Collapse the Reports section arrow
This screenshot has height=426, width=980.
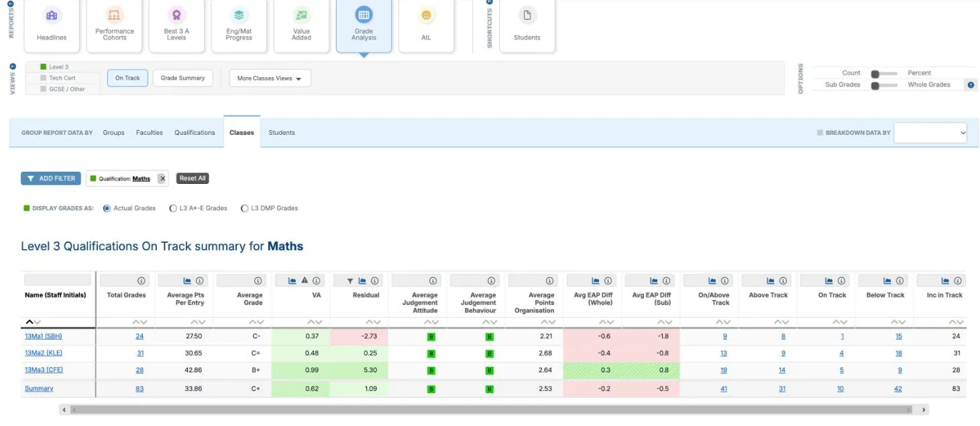(x=11, y=3)
